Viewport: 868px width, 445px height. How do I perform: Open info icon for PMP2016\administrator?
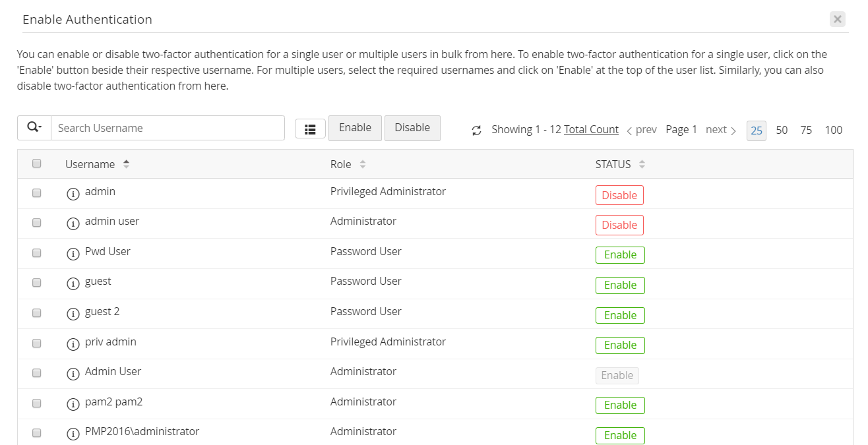click(73, 433)
